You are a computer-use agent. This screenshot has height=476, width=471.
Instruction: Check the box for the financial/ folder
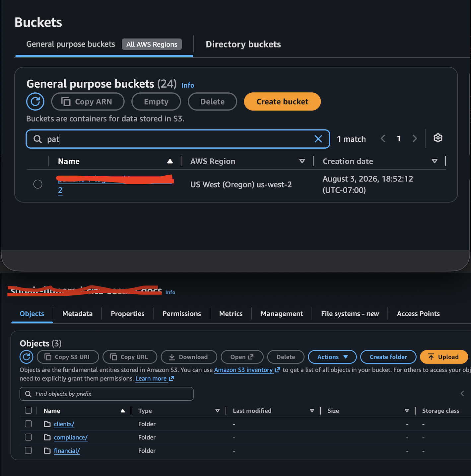(x=29, y=450)
